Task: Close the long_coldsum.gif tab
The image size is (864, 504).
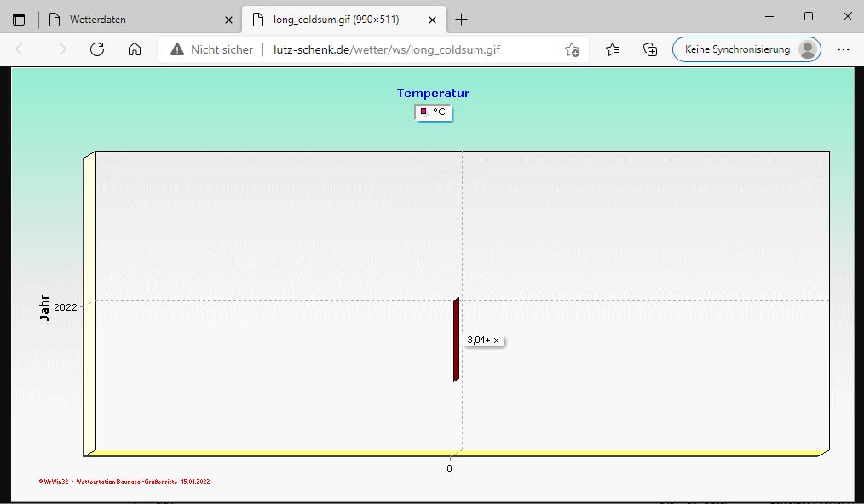Action: click(x=433, y=19)
